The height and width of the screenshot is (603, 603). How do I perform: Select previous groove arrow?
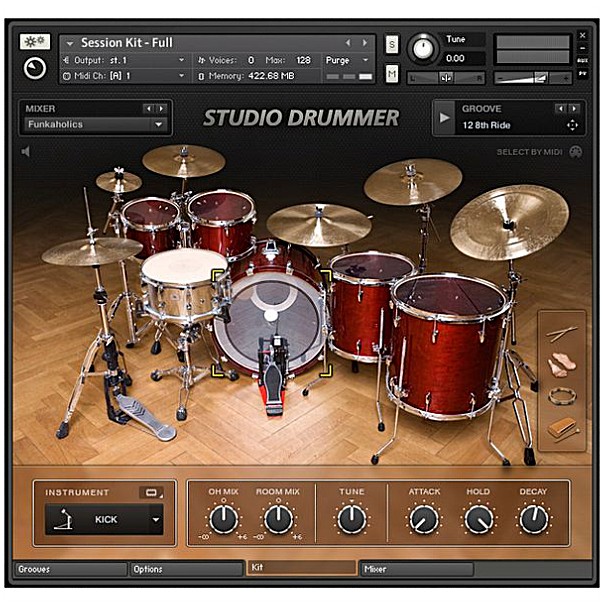(x=561, y=109)
